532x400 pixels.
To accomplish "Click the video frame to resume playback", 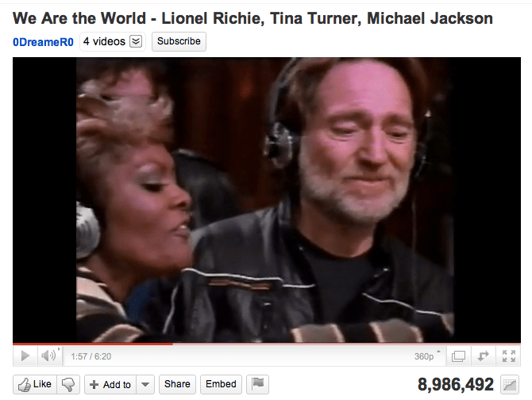I will 267,200.
